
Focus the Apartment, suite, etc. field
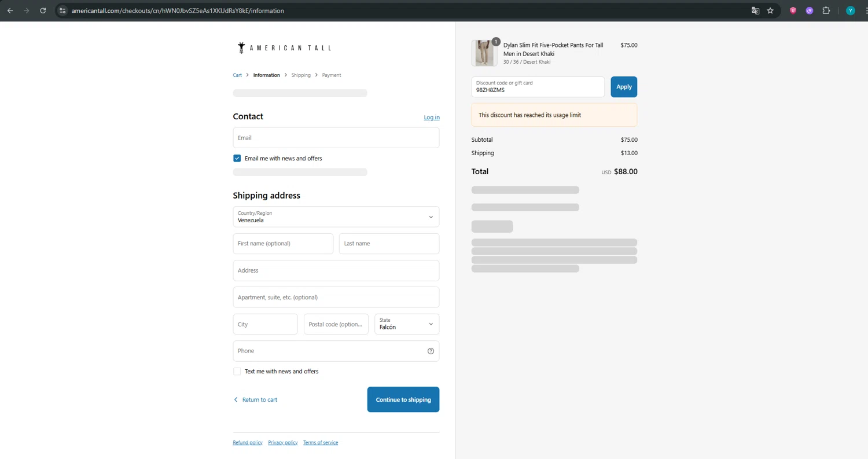click(336, 298)
